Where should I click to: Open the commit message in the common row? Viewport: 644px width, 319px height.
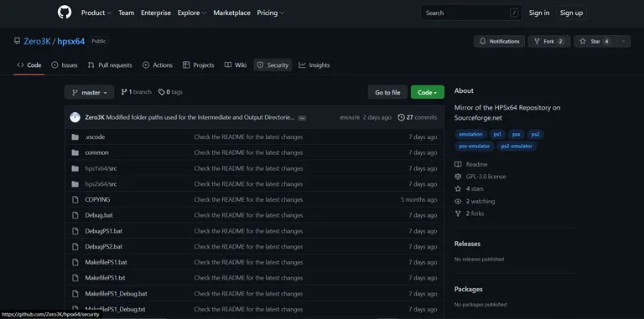248,152
